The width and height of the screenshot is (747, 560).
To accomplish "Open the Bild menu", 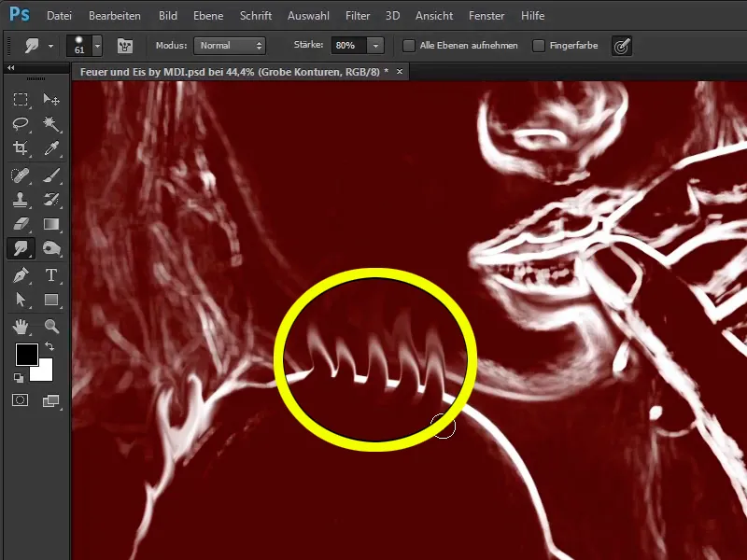I will pyautogui.click(x=168, y=16).
